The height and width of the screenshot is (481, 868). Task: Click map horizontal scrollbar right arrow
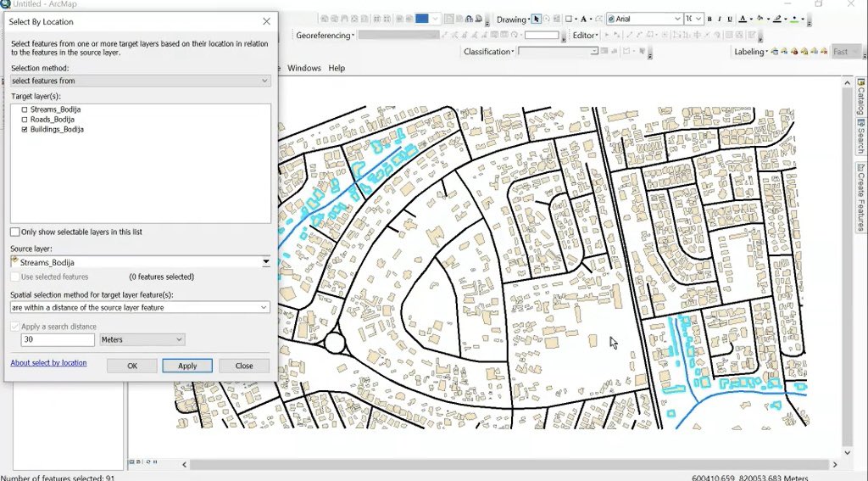(x=835, y=464)
